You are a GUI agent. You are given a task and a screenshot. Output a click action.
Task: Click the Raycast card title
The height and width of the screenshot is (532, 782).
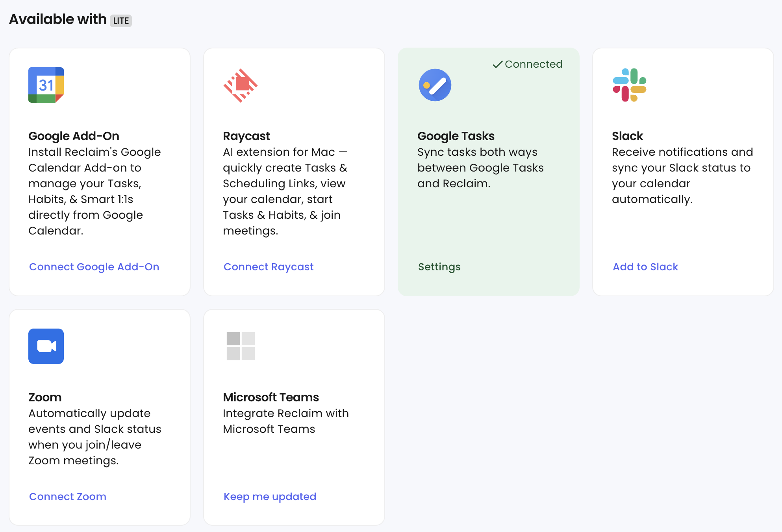coord(246,136)
